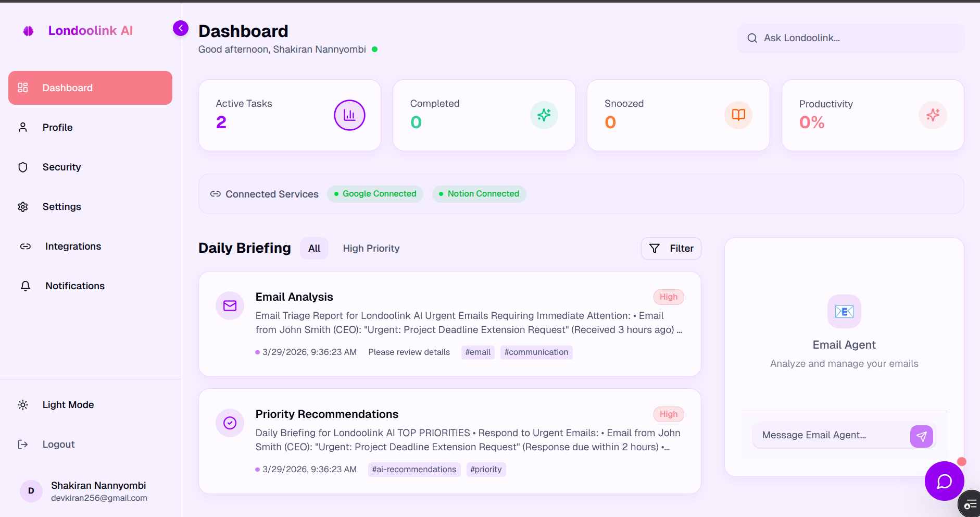View the Notifications page
Viewport: 980px width, 517px height.
(x=90, y=286)
